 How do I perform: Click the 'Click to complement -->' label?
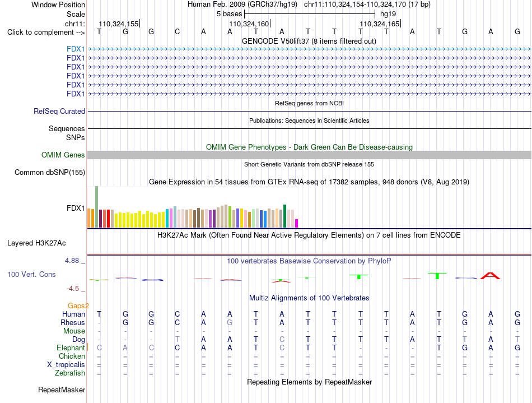tap(46, 33)
